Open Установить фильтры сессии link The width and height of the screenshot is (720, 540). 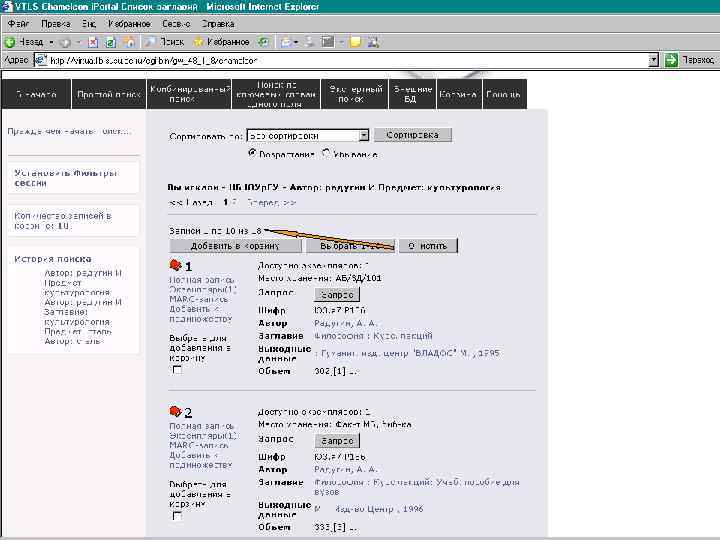(x=66, y=178)
